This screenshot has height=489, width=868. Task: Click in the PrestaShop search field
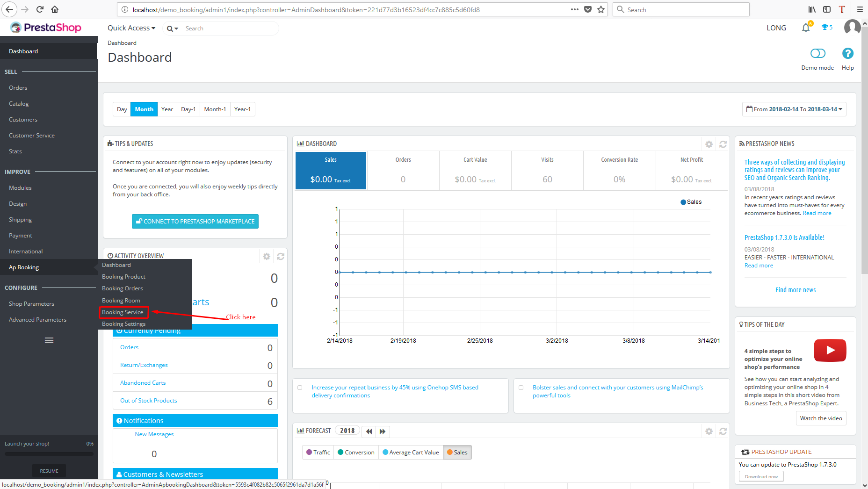click(229, 29)
